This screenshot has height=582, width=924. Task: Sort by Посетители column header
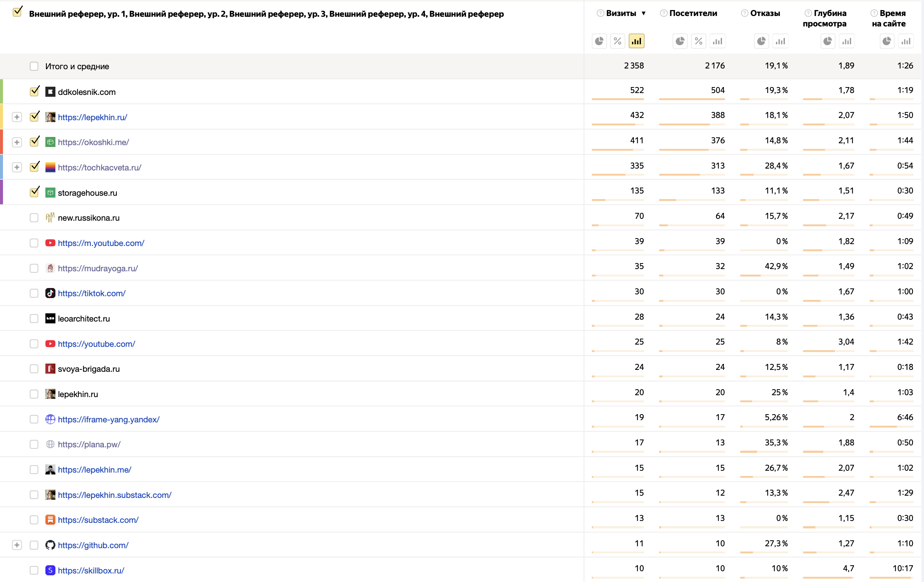click(x=693, y=13)
